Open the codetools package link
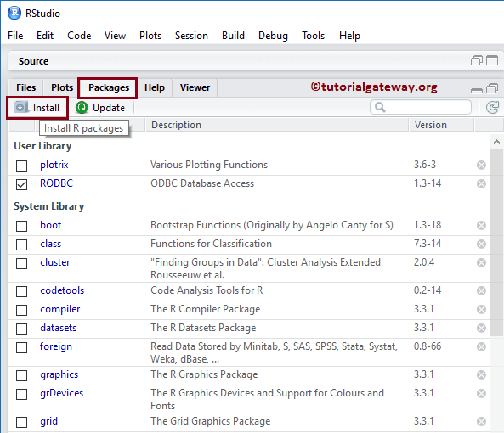The height and width of the screenshot is (433, 504). pos(62,290)
